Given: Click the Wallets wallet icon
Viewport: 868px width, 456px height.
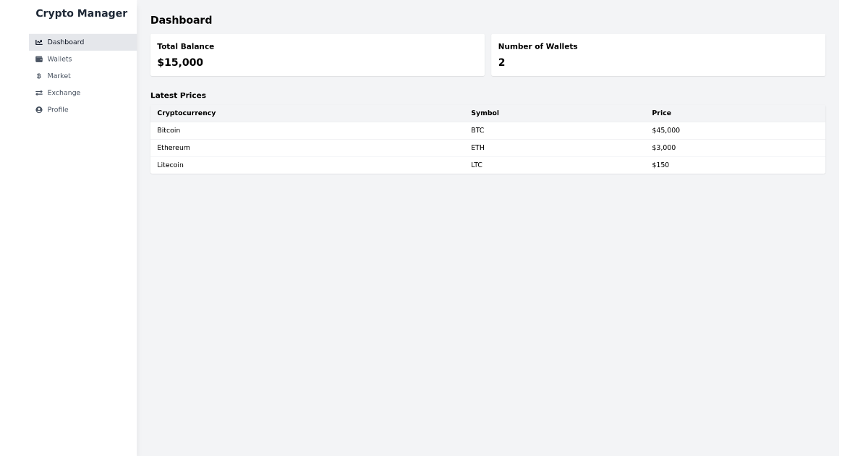Looking at the screenshot, I should (x=39, y=59).
